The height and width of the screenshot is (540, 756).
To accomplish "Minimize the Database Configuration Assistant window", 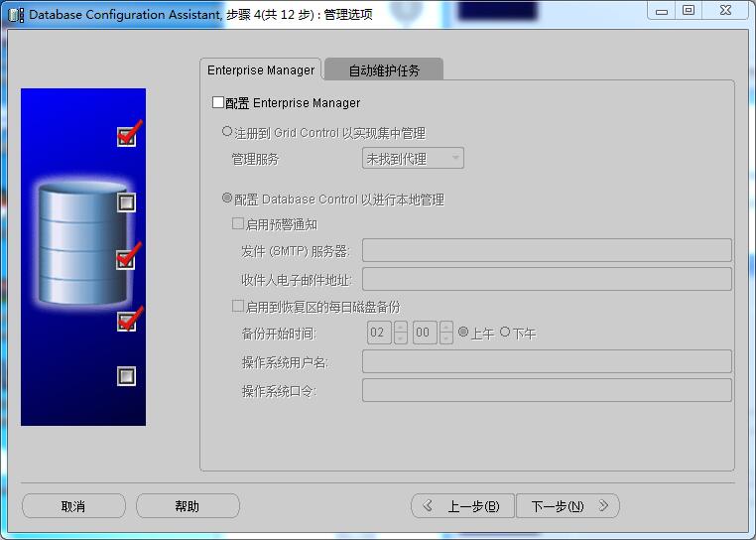I will (662, 11).
